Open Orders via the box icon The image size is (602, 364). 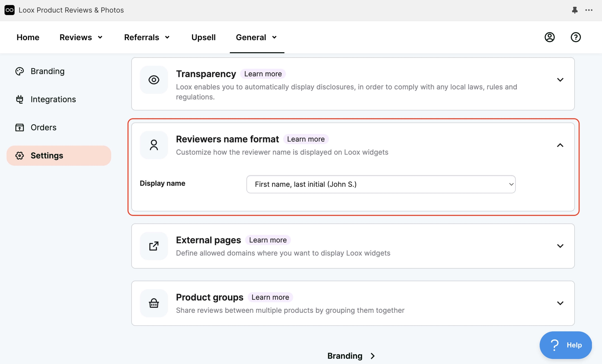20,127
